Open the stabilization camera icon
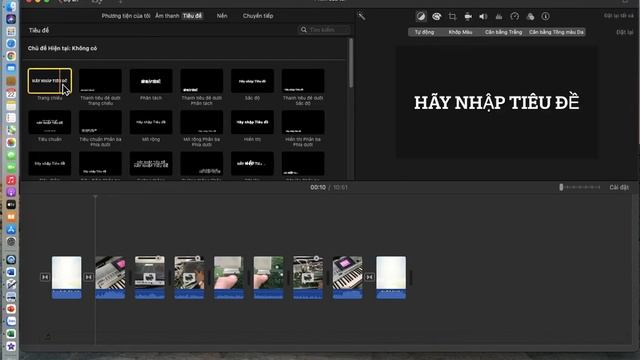The height and width of the screenshot is (360, 640). coord(468,16)
